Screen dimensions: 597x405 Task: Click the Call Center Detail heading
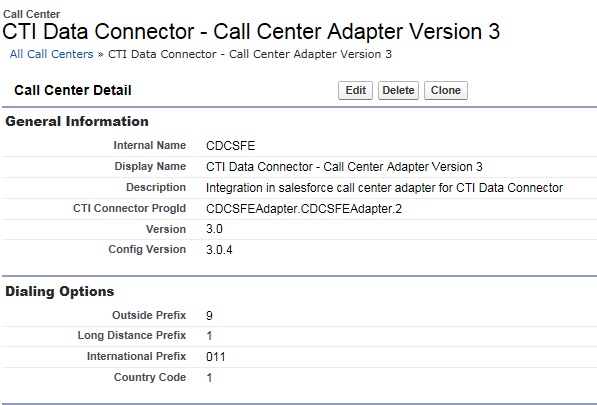73,90
